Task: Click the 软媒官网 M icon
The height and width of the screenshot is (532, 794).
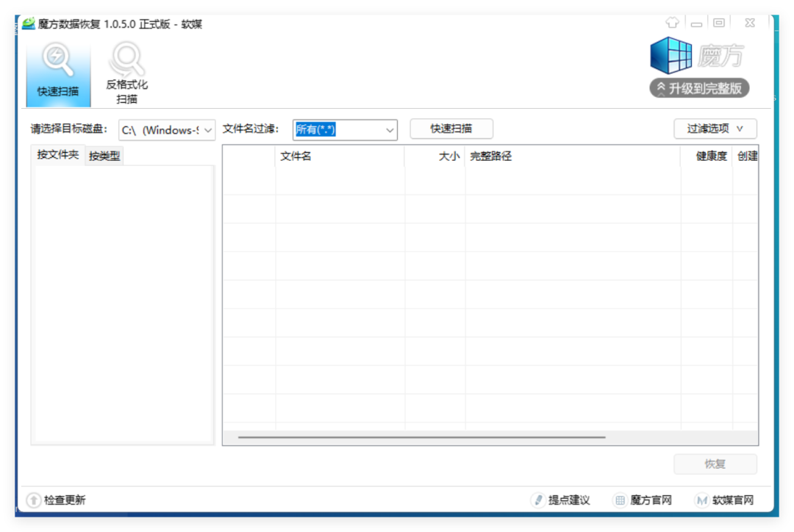Action: 702,500
